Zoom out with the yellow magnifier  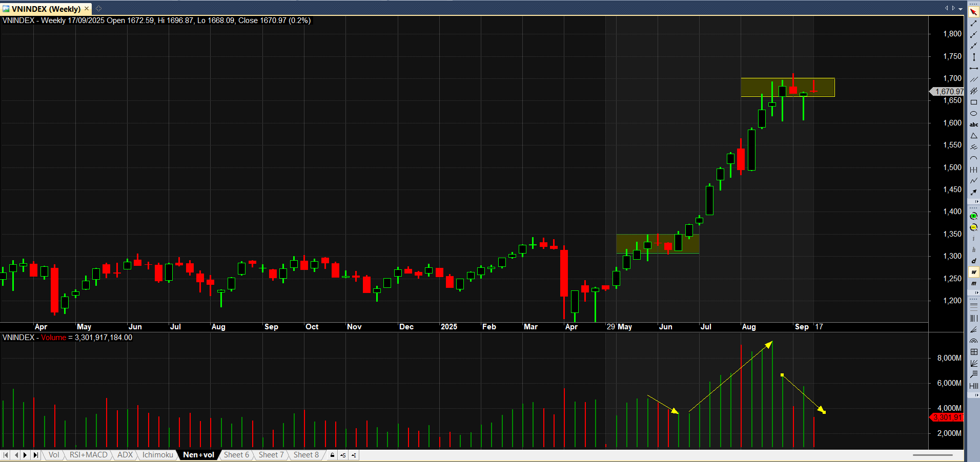(x=974, y=227)
